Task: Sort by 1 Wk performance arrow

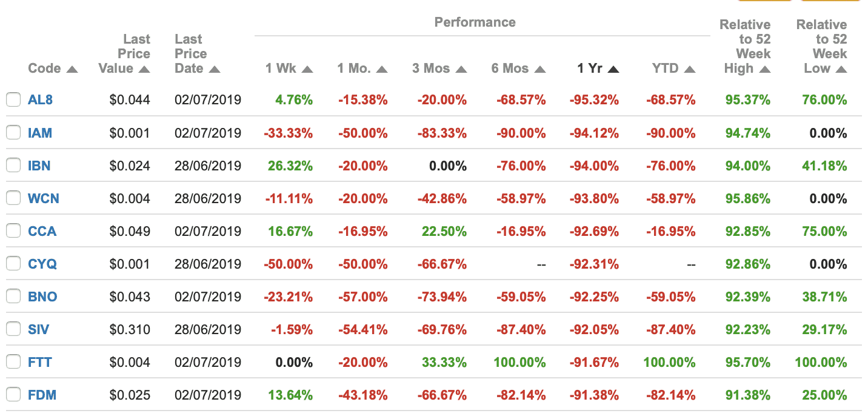Action: pos(307,70)
